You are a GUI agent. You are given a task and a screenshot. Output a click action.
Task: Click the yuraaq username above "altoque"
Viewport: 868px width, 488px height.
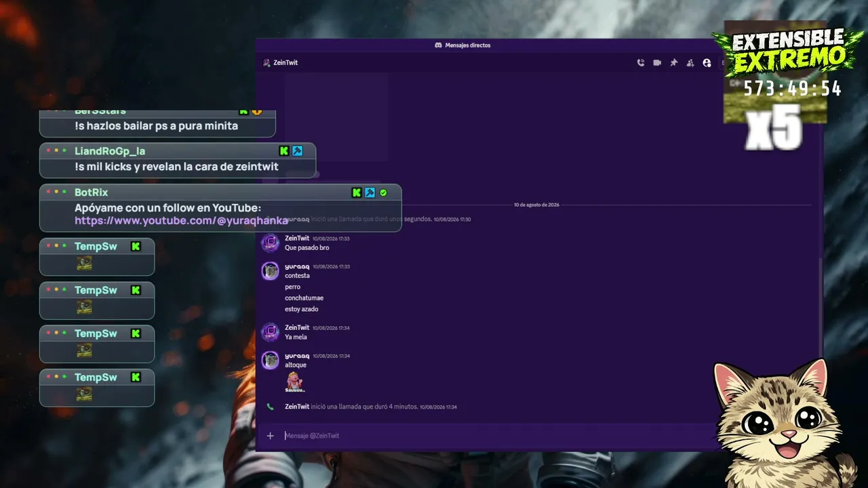pos(297,356)
